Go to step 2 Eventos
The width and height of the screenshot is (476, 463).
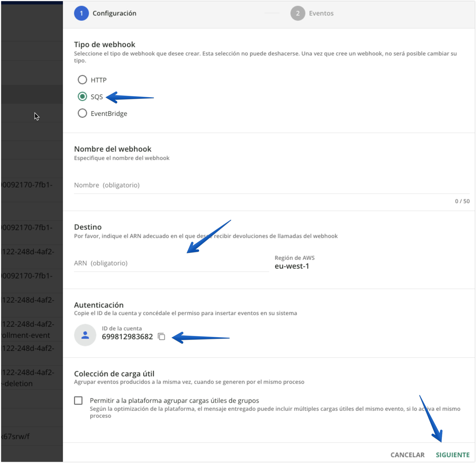[x=312, y=13]
